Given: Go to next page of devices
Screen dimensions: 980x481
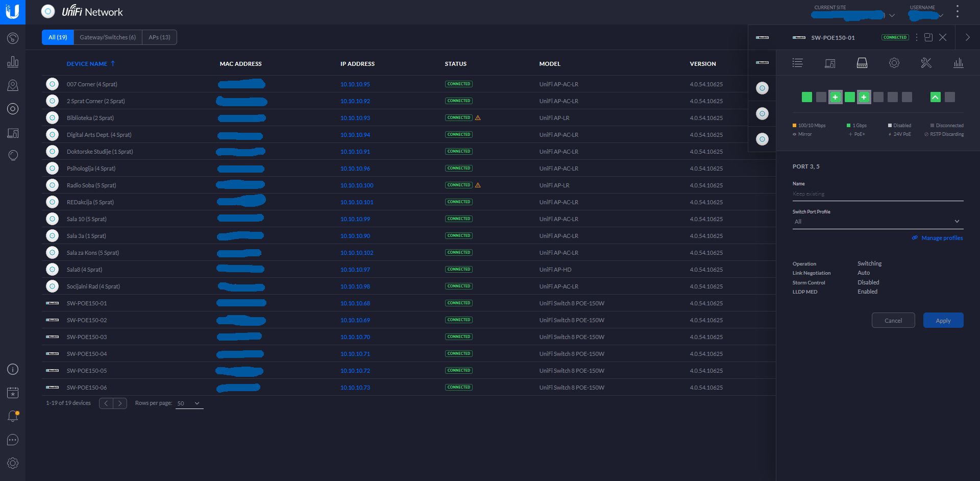Looking at the screenshot, I should (120, 403).
